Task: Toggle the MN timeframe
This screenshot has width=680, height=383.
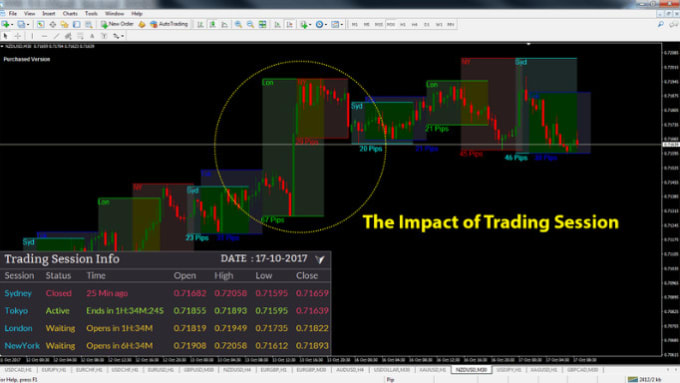Action: tap(451, 25)
